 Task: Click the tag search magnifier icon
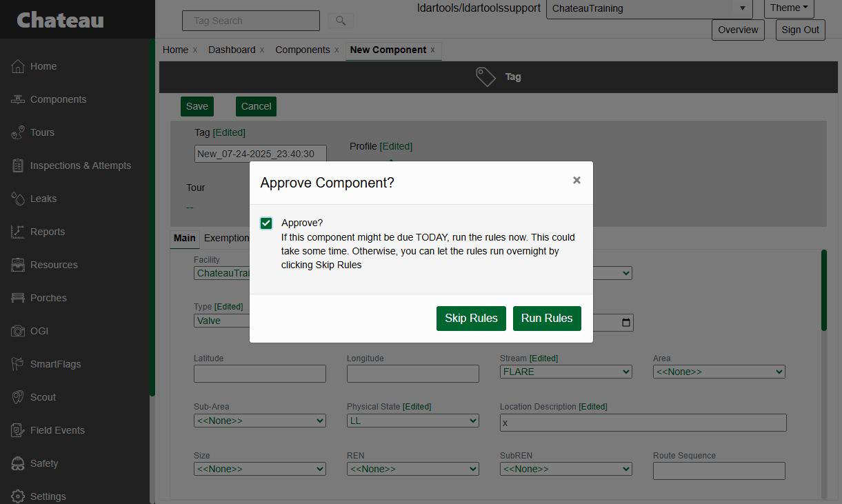click(x=341, y=21)
